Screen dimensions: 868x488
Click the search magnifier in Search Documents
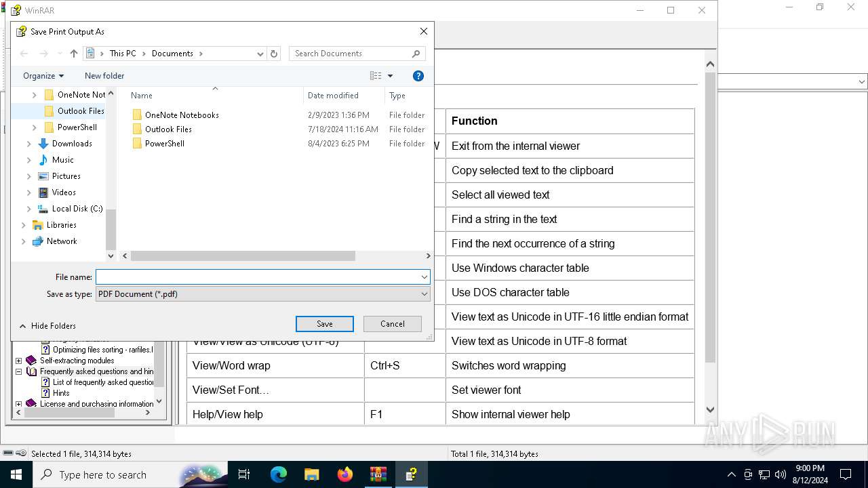[416, 54]
